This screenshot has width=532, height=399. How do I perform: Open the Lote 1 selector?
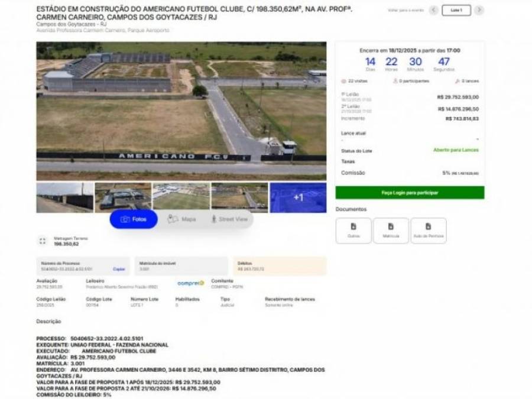(x=456, y=10)
